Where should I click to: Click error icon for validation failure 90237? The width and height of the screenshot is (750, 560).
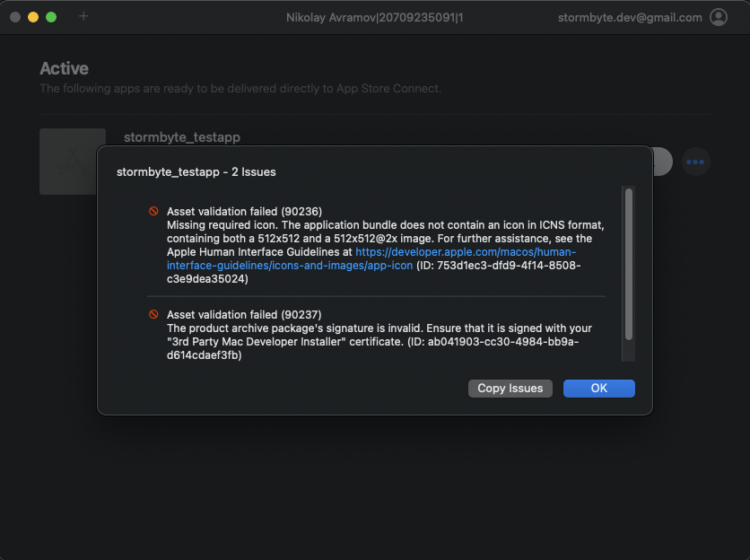(x=153, y=314)
